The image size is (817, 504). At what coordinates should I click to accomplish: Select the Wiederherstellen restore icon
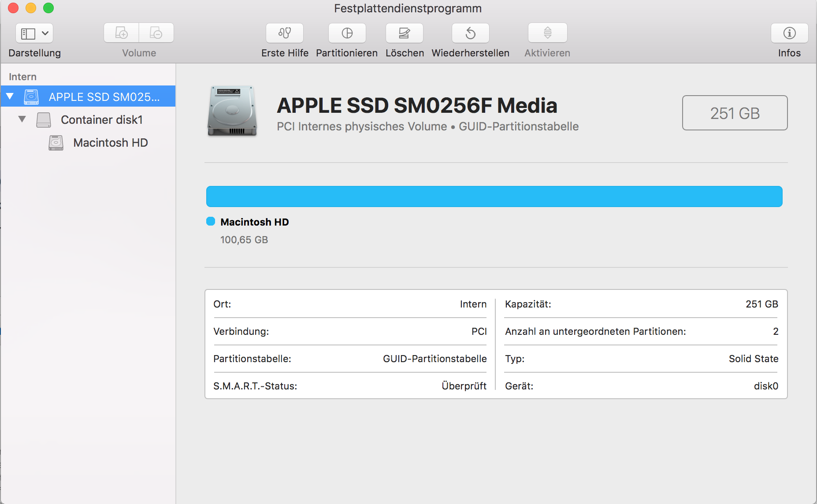470,33
